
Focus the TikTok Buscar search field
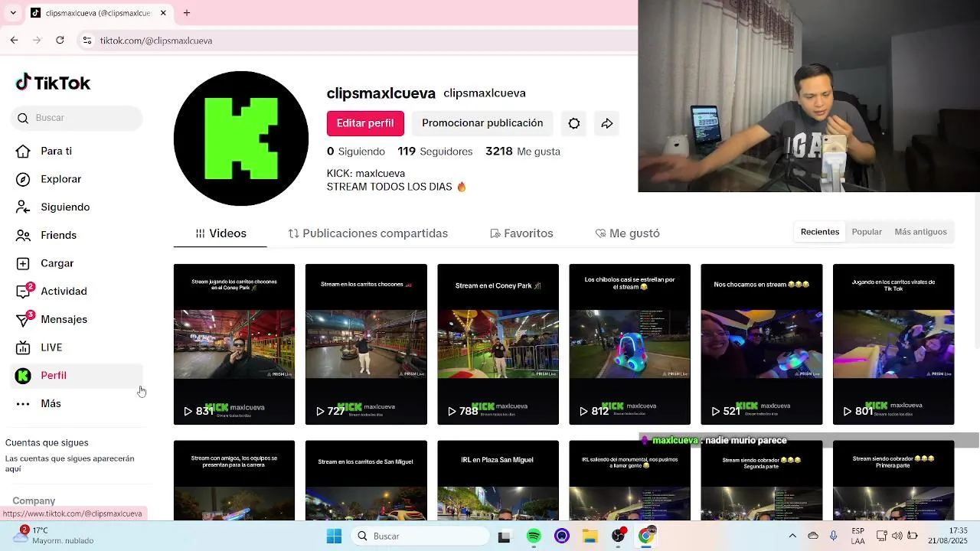point(77,118)
